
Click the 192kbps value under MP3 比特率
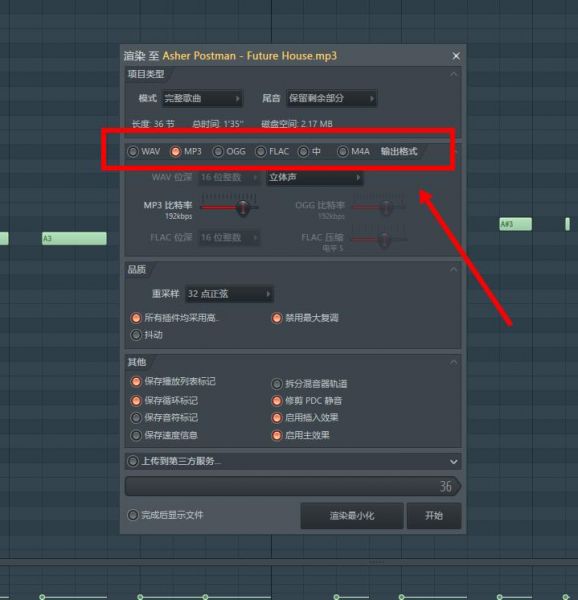click(x=179, y=217)
